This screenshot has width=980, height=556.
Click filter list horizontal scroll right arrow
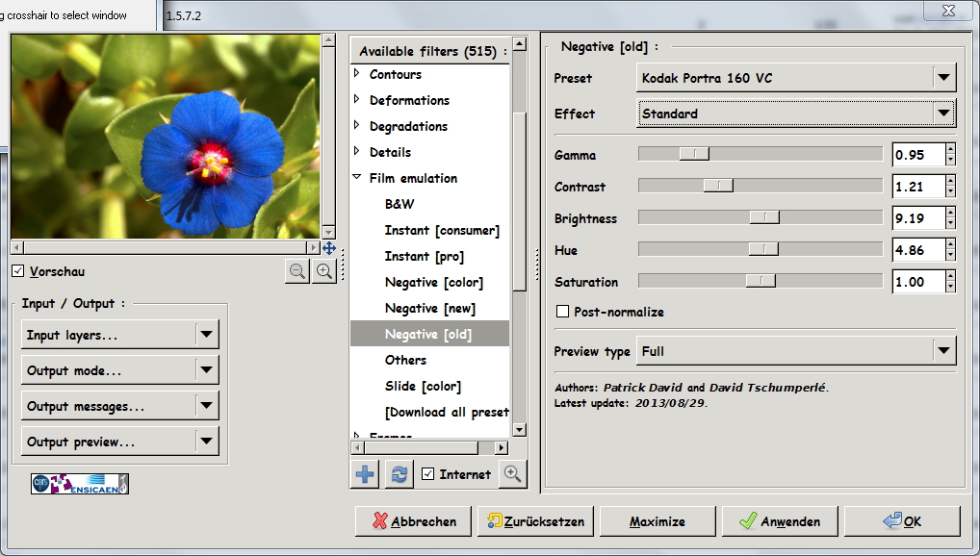coord(502,447)
